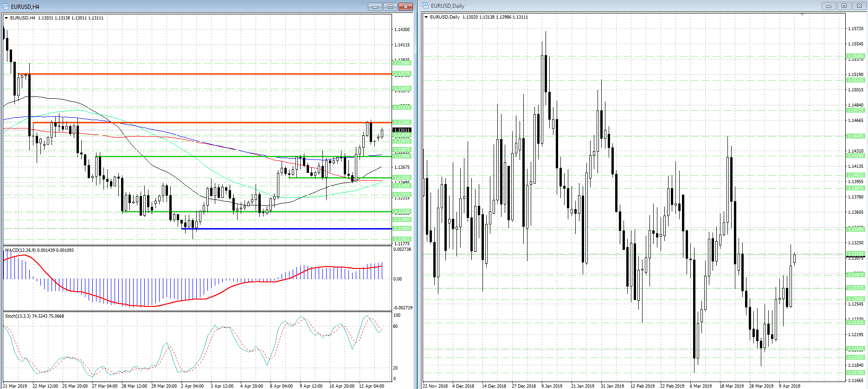
Task: Click the EURUSD,H4 window title bar
Action: (x=186, y=6)
